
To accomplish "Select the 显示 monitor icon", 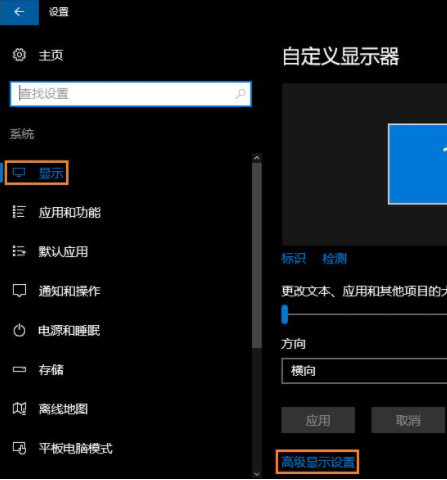I will 19,173.
